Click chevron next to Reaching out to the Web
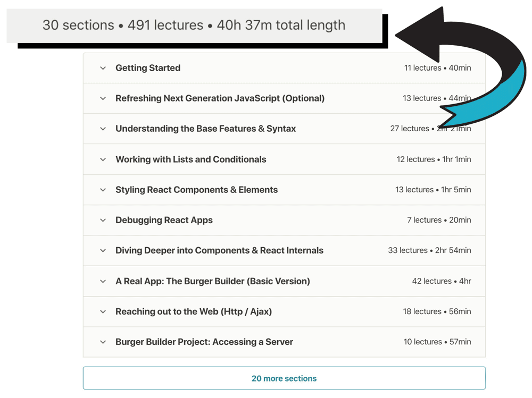The height and width of the screenshot is (398, 532). (x=103, y=311)
